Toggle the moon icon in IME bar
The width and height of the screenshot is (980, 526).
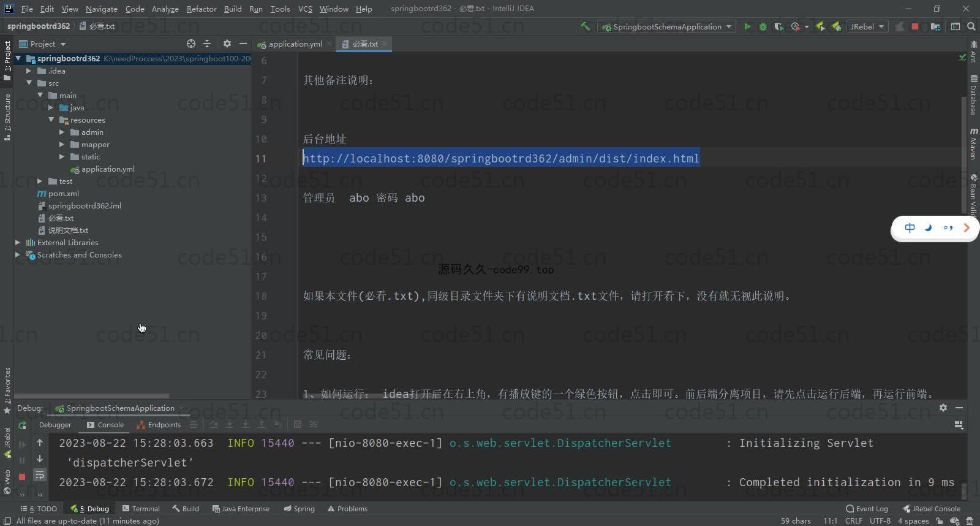click(x=929, y=228)
